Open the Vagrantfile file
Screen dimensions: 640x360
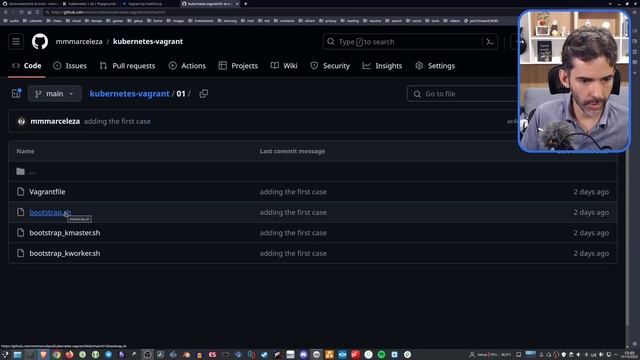point(47,192)
